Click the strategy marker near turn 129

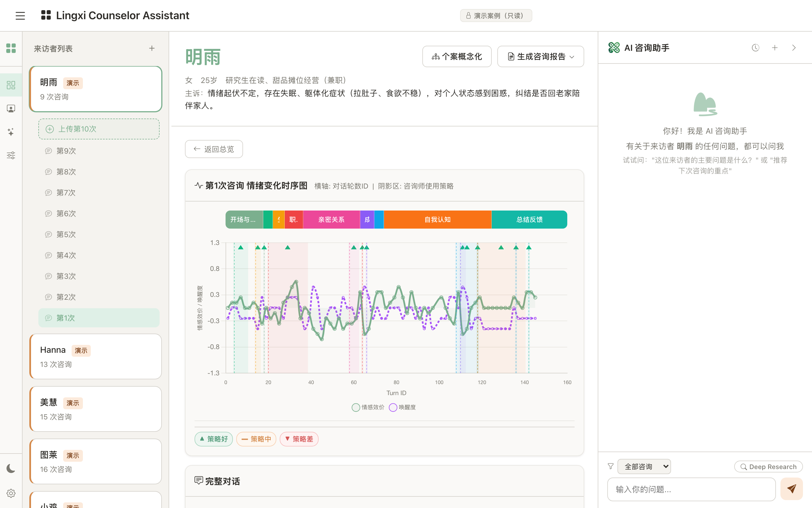pos(501,247)
